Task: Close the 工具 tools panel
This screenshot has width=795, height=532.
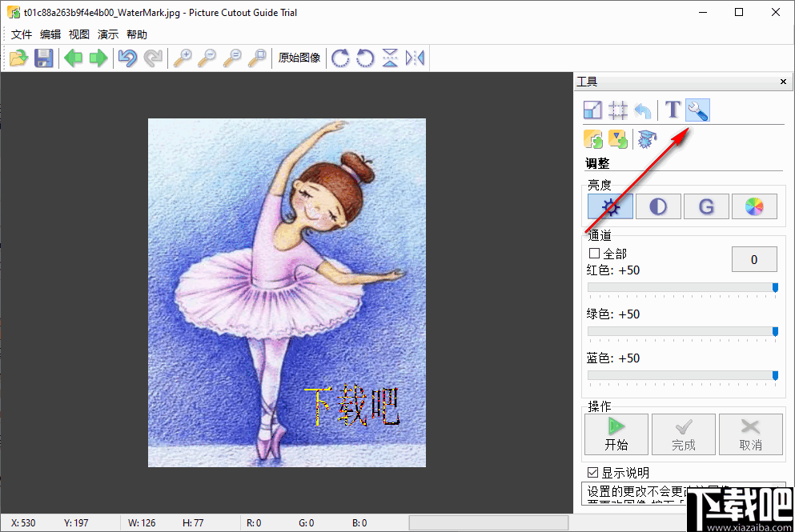Action: pyautogui.click(x=783, y=82)
